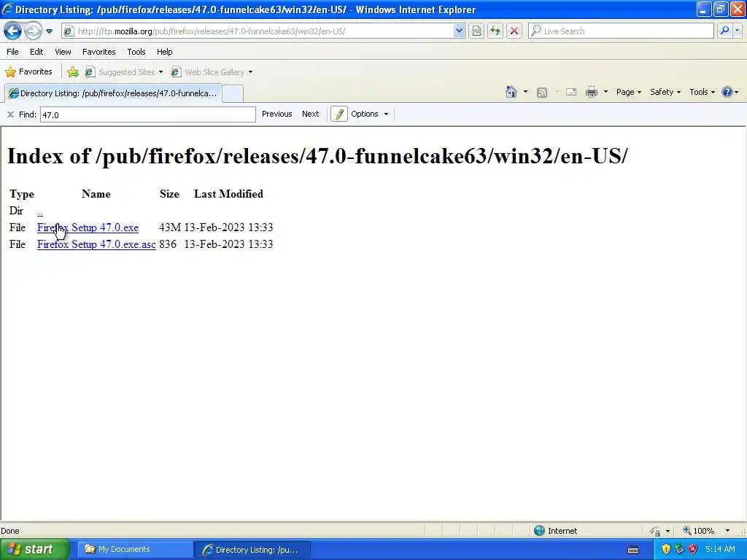
Task: Click the blue Help question mark icon
Action: pos(727,92)
